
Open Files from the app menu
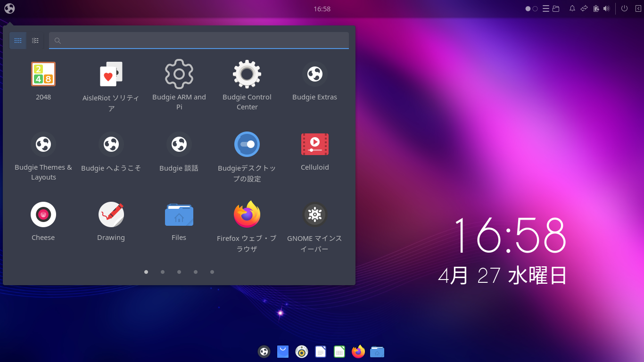click(x=179, y=222)
